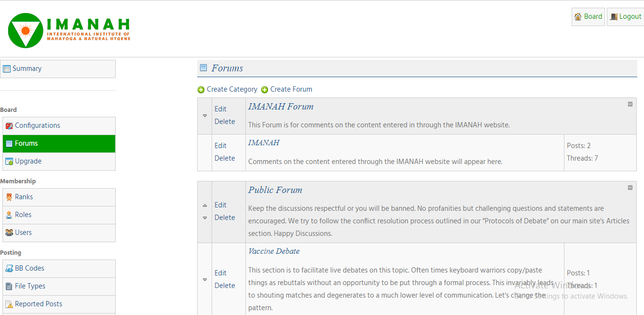Click the green plus icon for Create Forum
This screenshot has width=644, height=315.
265,90
